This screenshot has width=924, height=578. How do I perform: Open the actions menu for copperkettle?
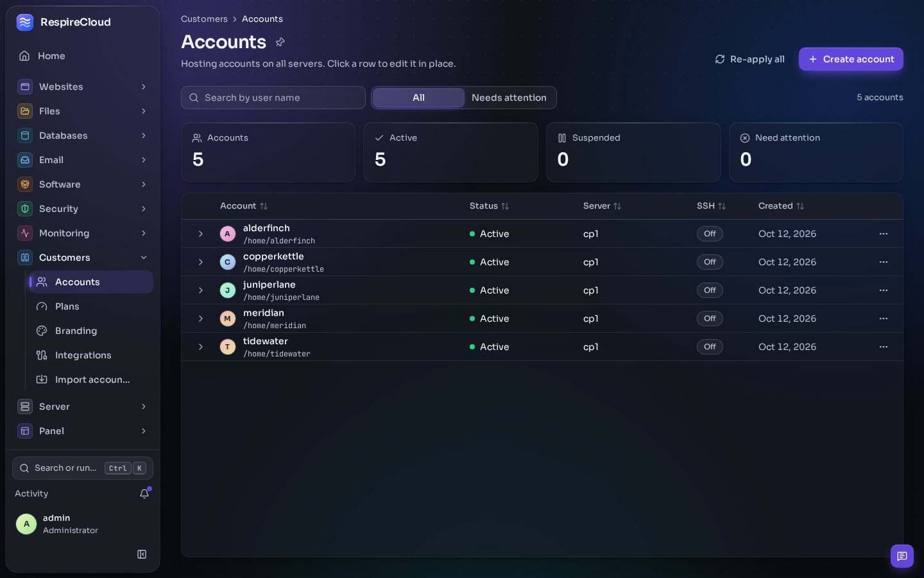pos(884,262)
